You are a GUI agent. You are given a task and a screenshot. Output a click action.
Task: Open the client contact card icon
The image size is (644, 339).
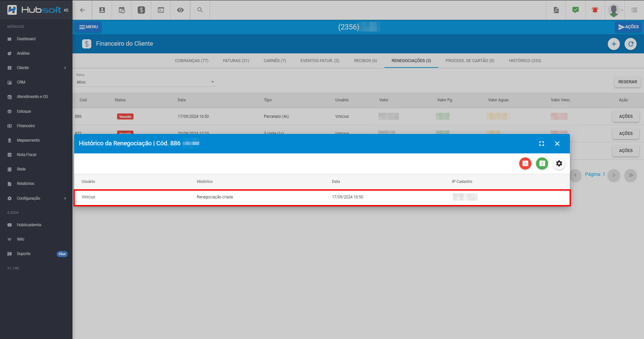click(102, 10)
